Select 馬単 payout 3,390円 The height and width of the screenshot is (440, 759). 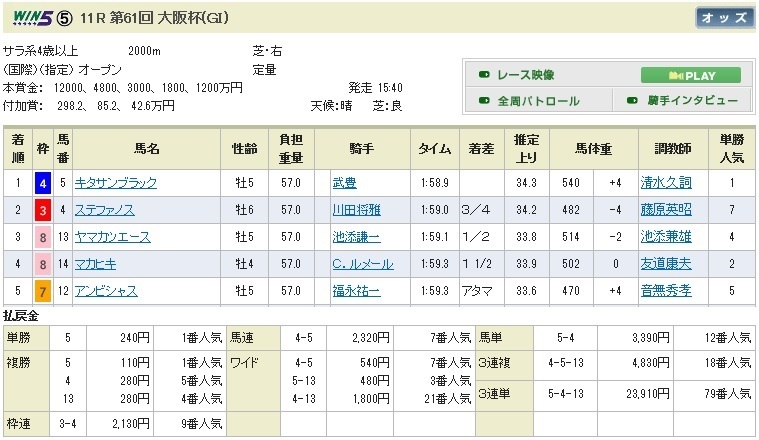click(x=651, y=338)
